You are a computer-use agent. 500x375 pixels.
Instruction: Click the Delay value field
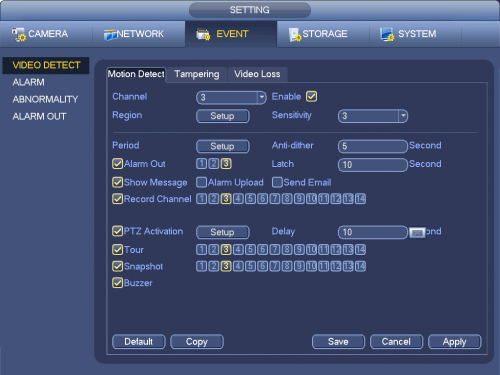(373, 232)
